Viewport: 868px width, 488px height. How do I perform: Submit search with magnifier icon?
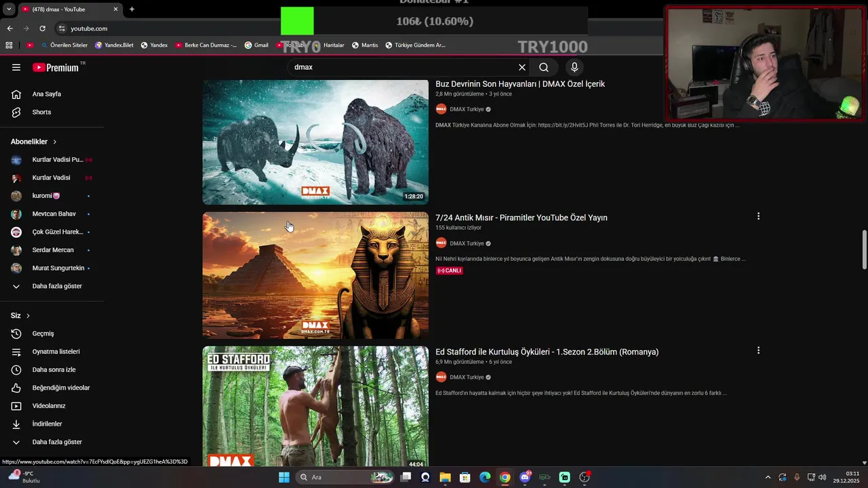point(544,67)
